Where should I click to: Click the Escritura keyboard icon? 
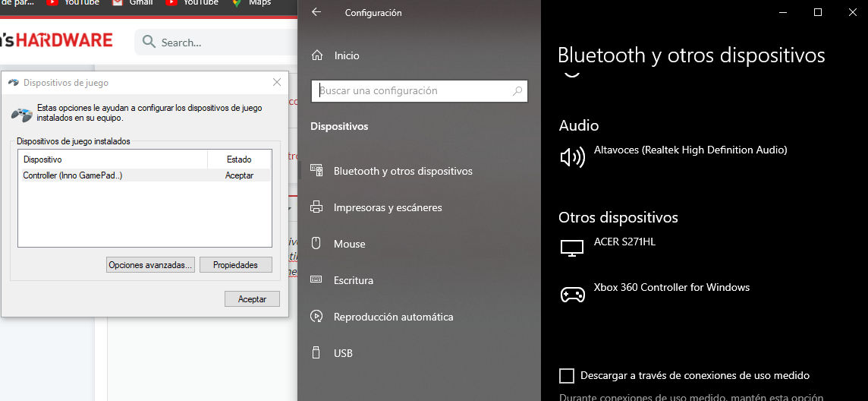tap(316, 279)
